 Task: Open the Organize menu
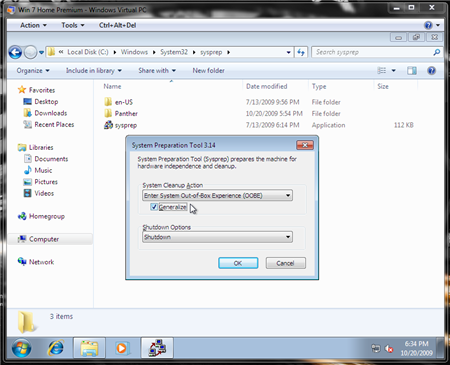33,71
